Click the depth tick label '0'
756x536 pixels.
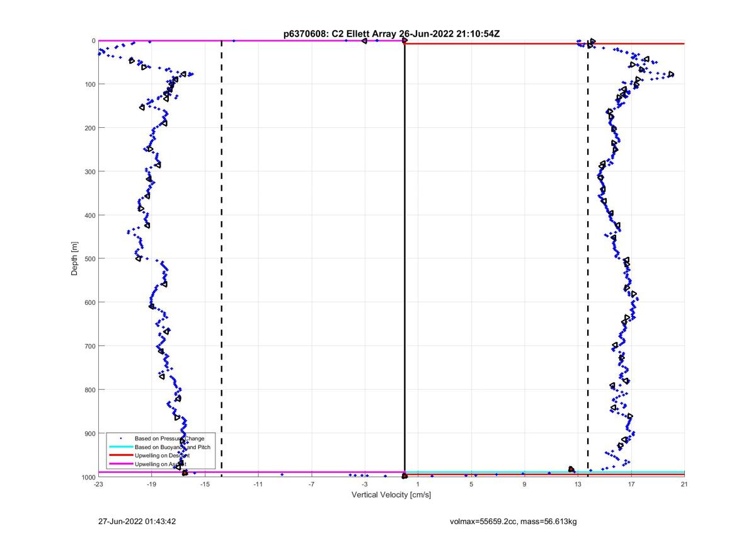(93, 41)
